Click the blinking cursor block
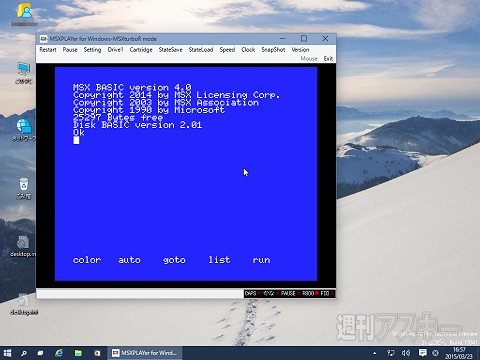The image size is (480, 360). (x=76, y=140)
